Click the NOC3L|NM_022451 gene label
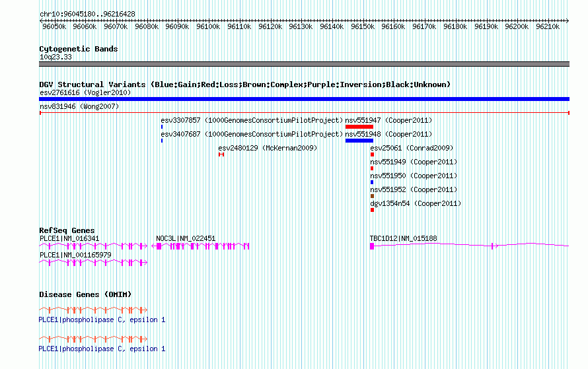Screen dimensions: 588x369 tap(186, 239)
